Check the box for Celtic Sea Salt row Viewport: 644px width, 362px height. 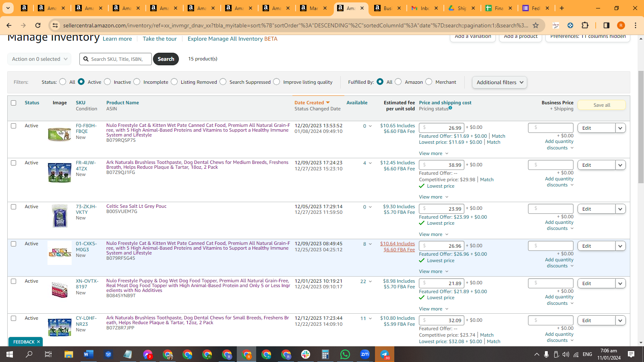coord(14,207)
